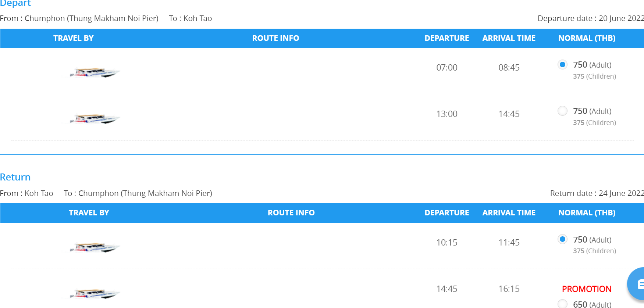Click the 750 (Adult) price for 13:00 departure
The width and height of the screenshot is (644, 308).
coord(592,111)
